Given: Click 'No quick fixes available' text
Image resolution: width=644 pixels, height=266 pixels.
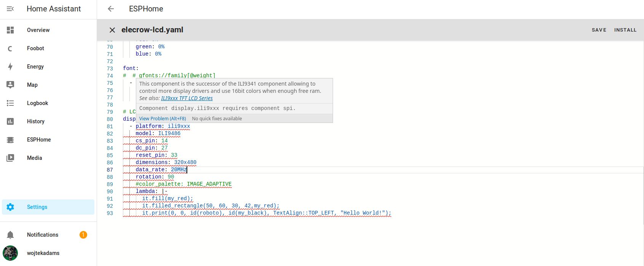Looking at the screenshot, I should [x=217, y=119].
